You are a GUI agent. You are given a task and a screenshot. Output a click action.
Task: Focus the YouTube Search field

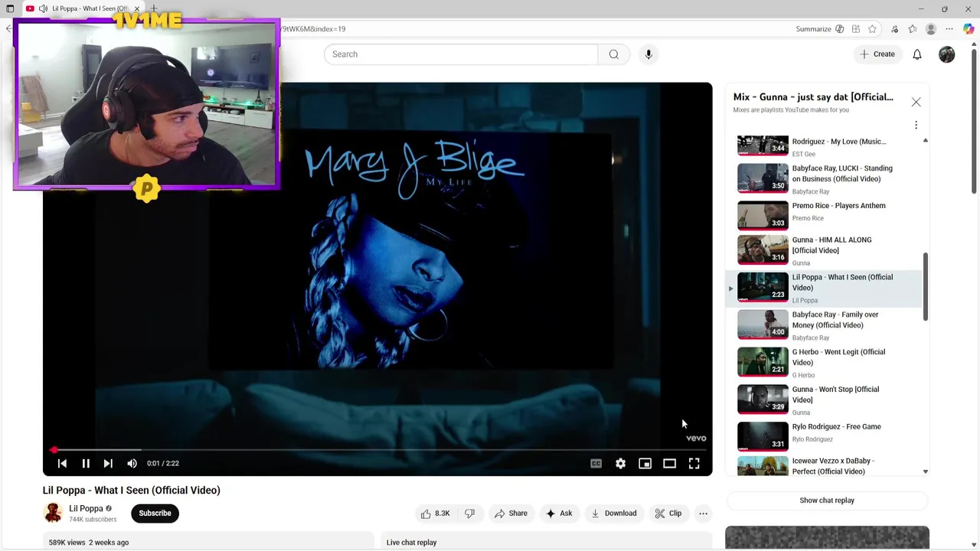point(461,54)
